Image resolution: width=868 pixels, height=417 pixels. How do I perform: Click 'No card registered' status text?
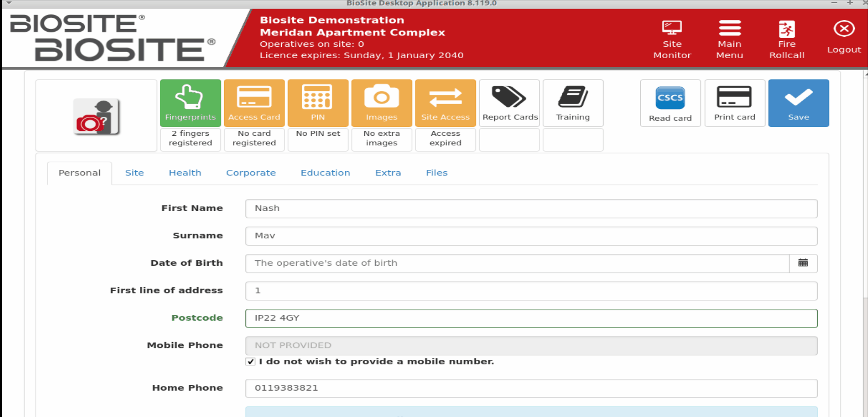[254, 138]
